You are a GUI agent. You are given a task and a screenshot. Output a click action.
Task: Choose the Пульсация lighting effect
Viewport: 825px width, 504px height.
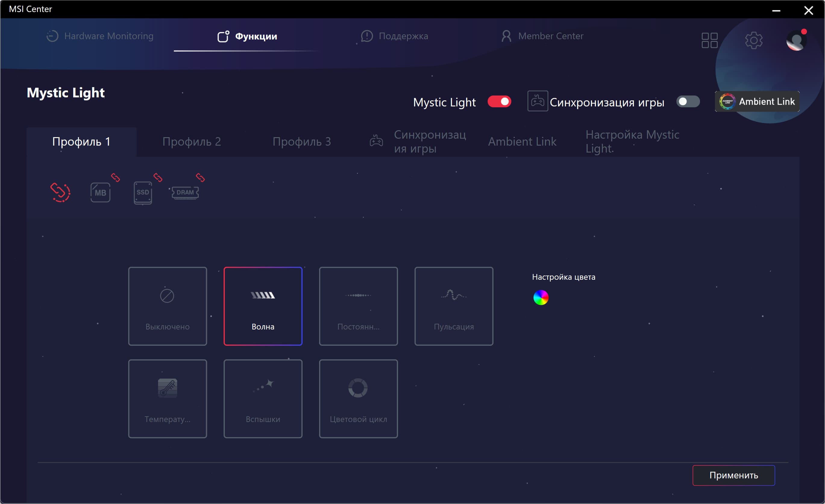click(x=454, y=306)
